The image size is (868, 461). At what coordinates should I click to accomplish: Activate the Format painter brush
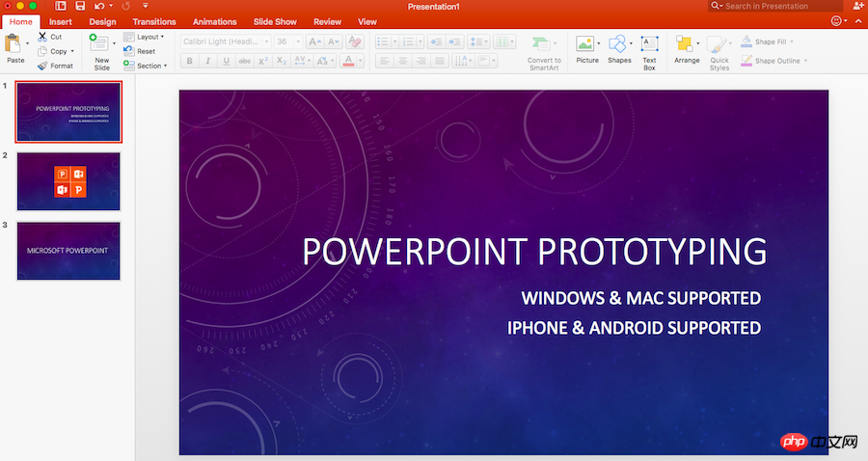point(42,66)
